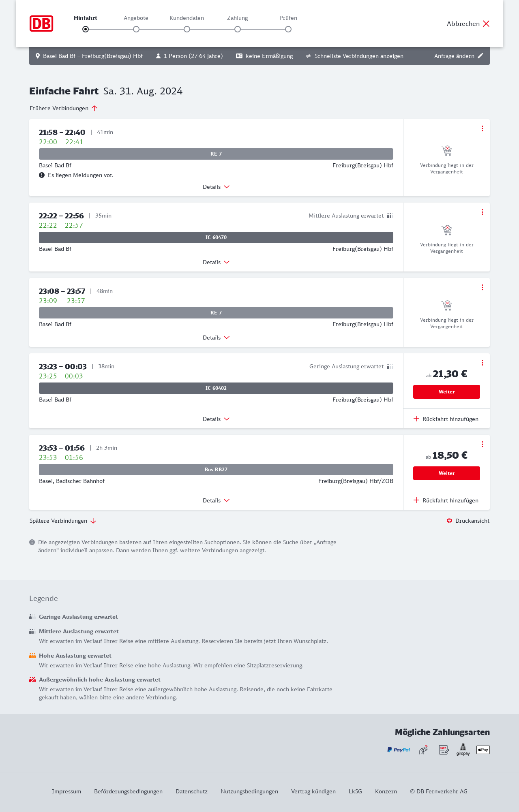Open three-dot menu for 23:23 connection
This screenshot has width=519, height=812.
pyautogui.click(x=482, y=363)
